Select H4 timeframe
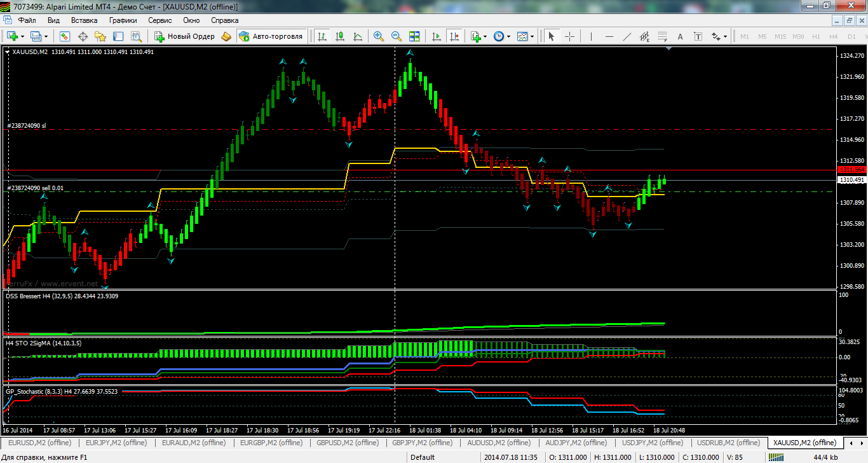The height and width of the screenshot is (463, 868). tap(834, 36)
